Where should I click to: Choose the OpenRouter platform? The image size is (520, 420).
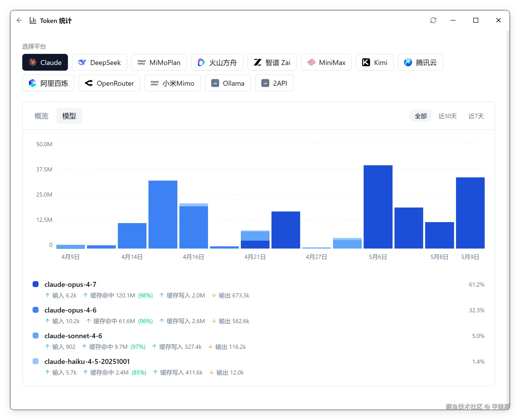click(109, 83)
